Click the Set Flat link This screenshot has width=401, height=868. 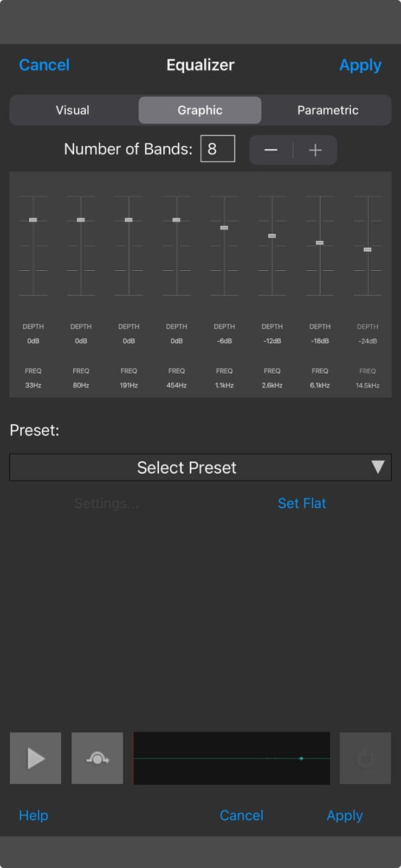[x=302, y=503]
